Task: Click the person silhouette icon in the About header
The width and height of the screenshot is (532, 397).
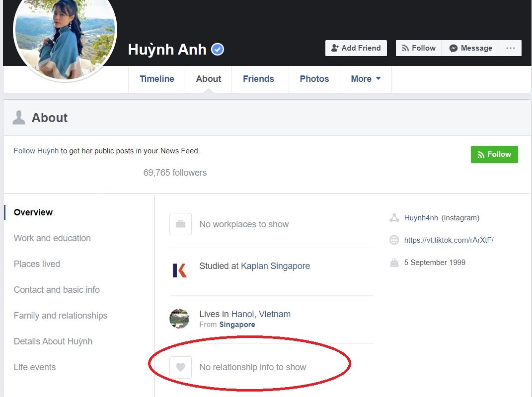Action: 19,117
